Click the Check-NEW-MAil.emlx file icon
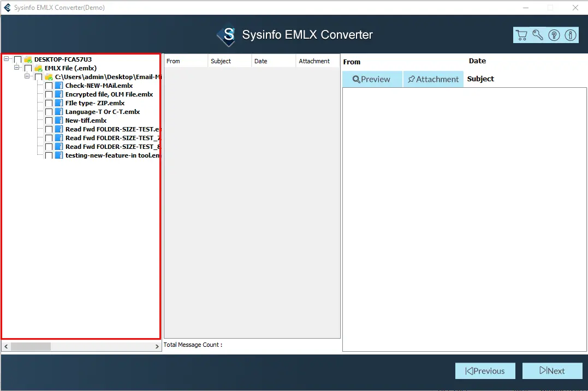The width and height of the screenshot is (588, 391). [x=59, y=86]
